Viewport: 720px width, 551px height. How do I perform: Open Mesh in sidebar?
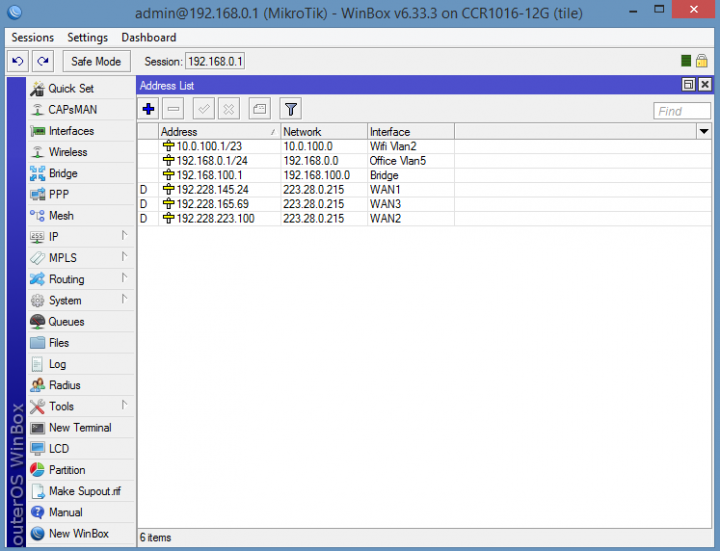81,216
